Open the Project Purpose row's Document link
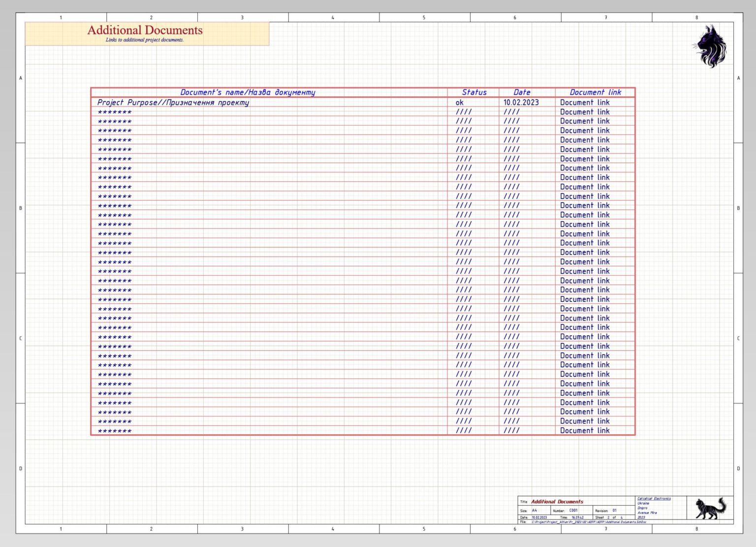This screenshot has height=547, width=756. pos(585,102)
